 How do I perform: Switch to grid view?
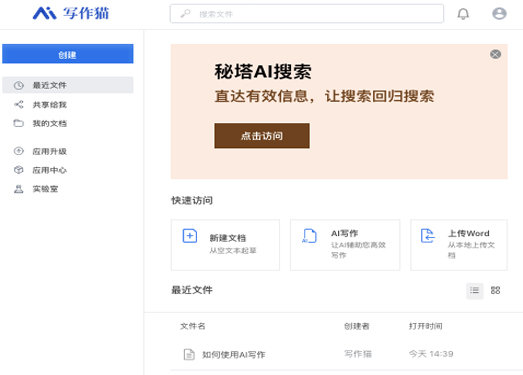pos(495,291)
